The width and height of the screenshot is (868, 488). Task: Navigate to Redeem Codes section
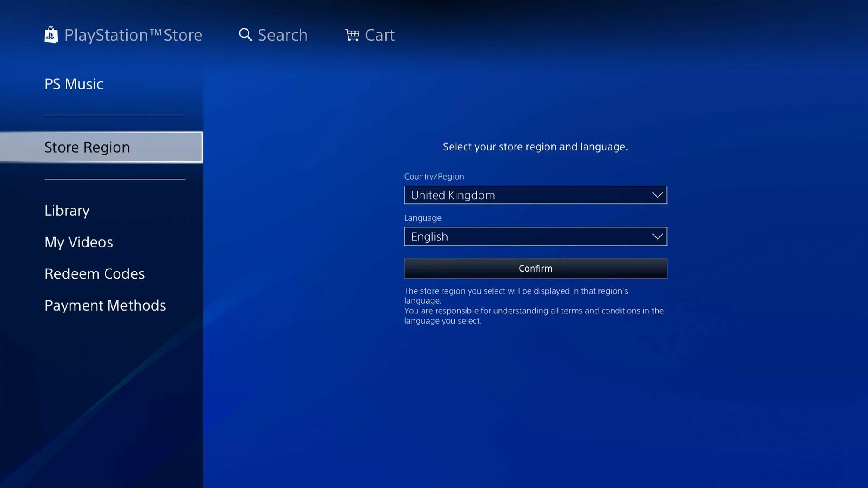94,274
